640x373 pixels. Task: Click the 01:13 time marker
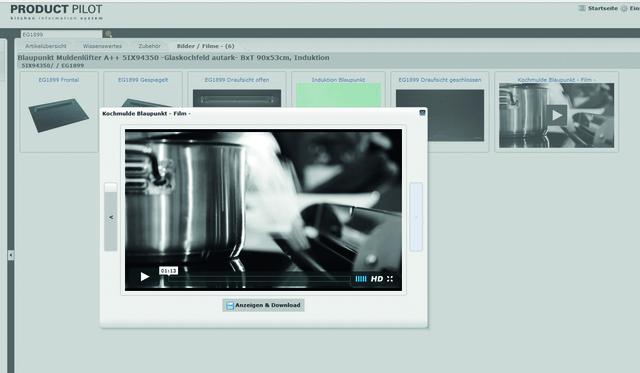[x=169, y=271]
